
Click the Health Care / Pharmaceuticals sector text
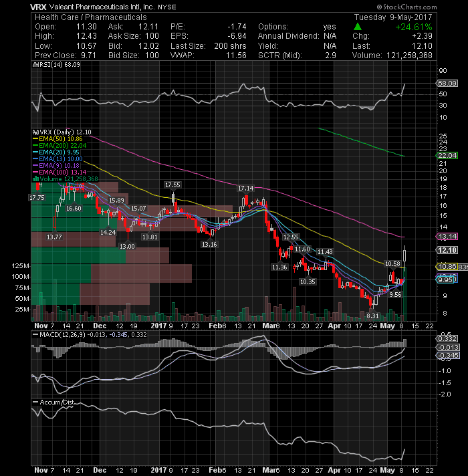(x=91, y=17)
